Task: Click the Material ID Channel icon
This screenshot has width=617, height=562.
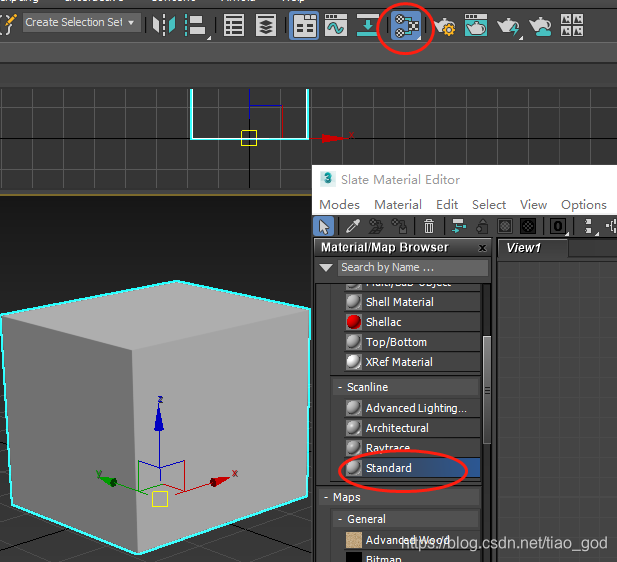Action: click(558, 227)
